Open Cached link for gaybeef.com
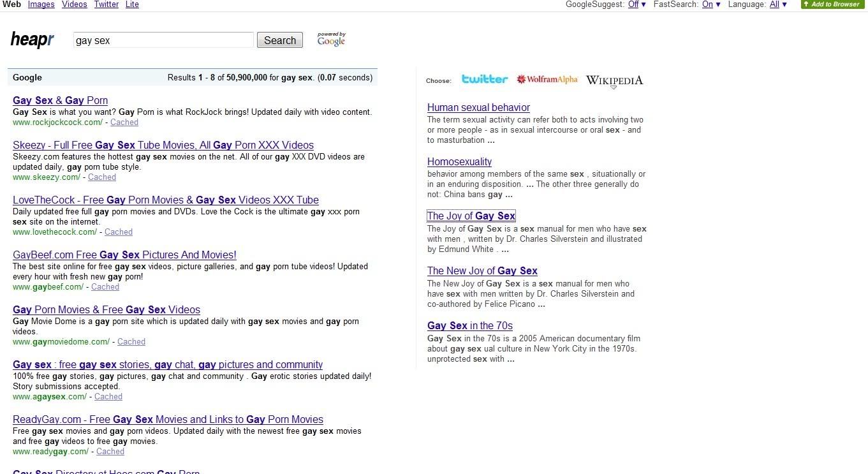Viewport: 868px width, 474px height. pos(105,287)
